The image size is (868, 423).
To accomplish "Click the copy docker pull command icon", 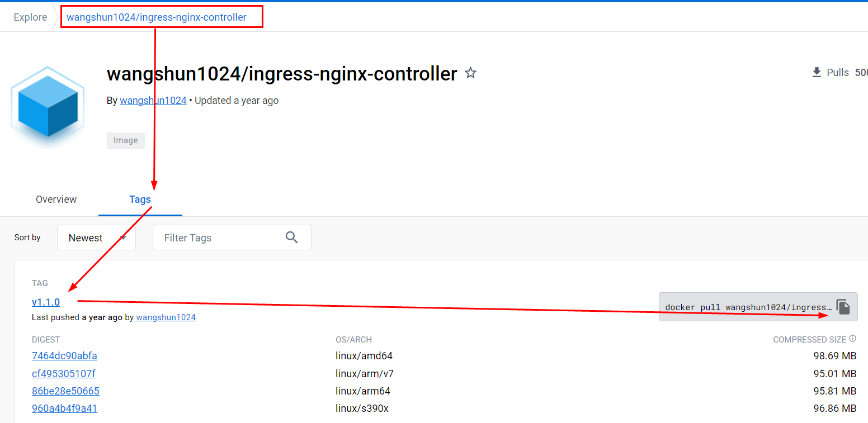I will tap(844, 306).
